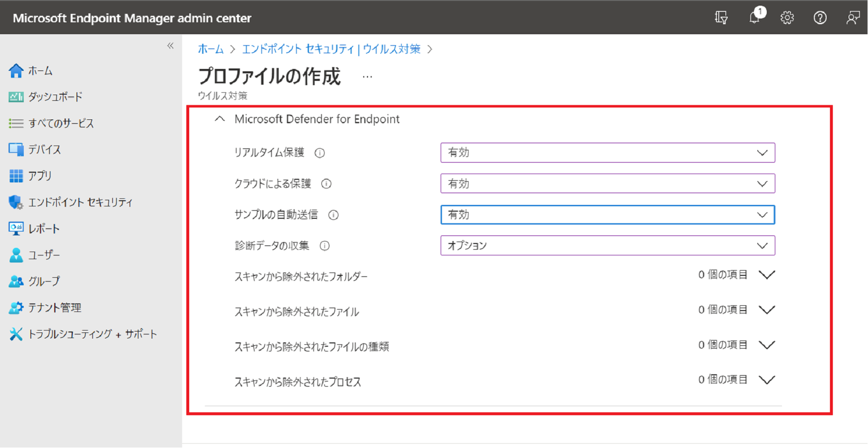Open ダッシュボード menu item
This screenshot has height=448, width=868.
pos(55,97)
